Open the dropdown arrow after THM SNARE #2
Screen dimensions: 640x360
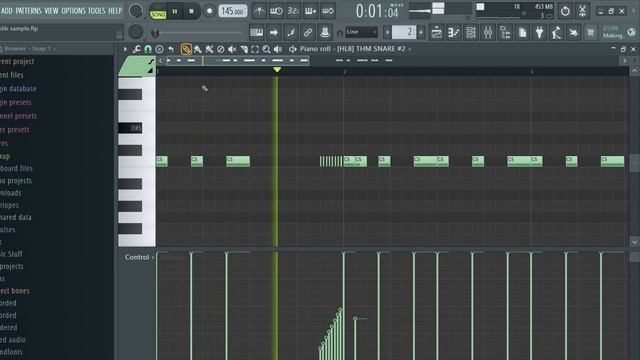409,49
